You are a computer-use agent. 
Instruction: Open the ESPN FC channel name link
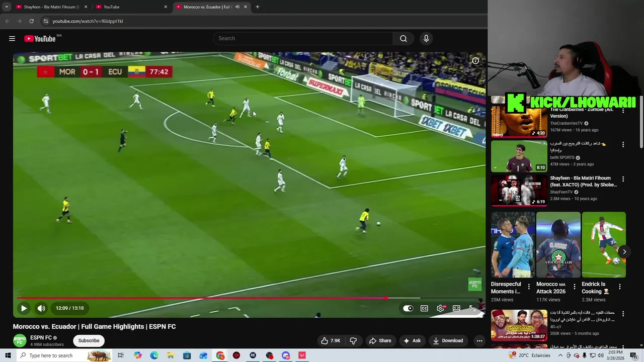point(41,338)
